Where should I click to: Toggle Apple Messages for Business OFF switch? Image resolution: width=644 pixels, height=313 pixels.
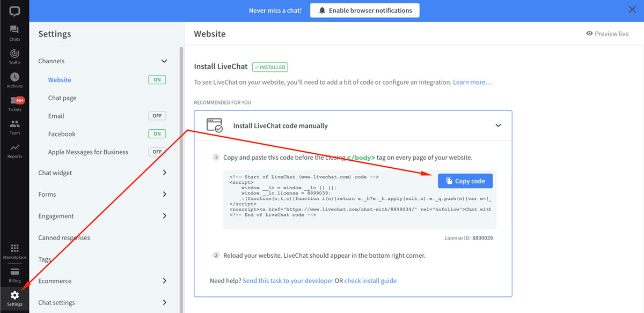157,152
